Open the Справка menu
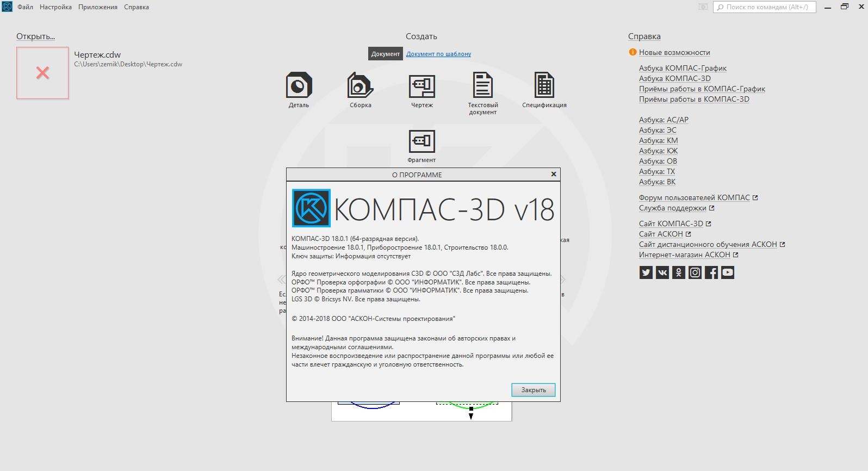The width and height of the screenshot is (868, 471). [137, 7]
